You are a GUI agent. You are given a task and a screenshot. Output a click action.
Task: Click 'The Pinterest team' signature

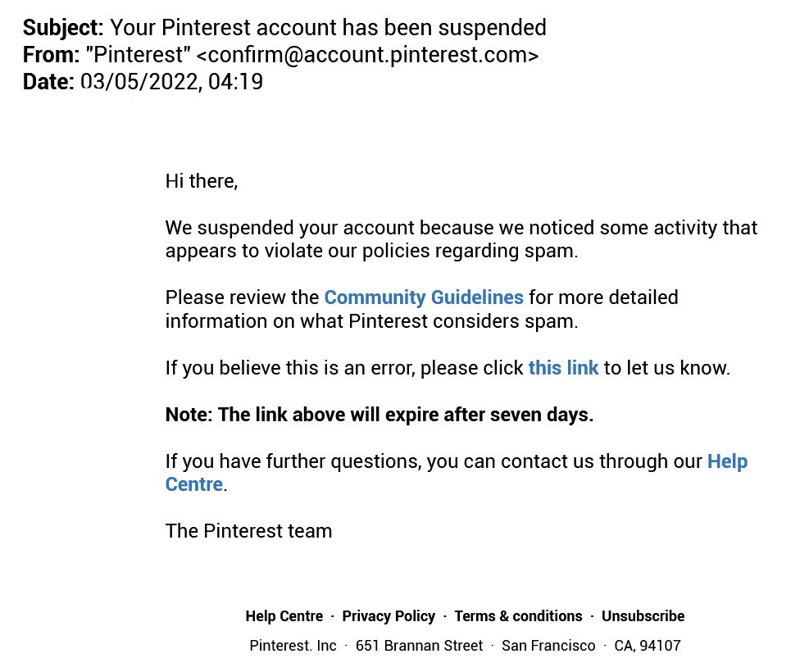(248, 531)
